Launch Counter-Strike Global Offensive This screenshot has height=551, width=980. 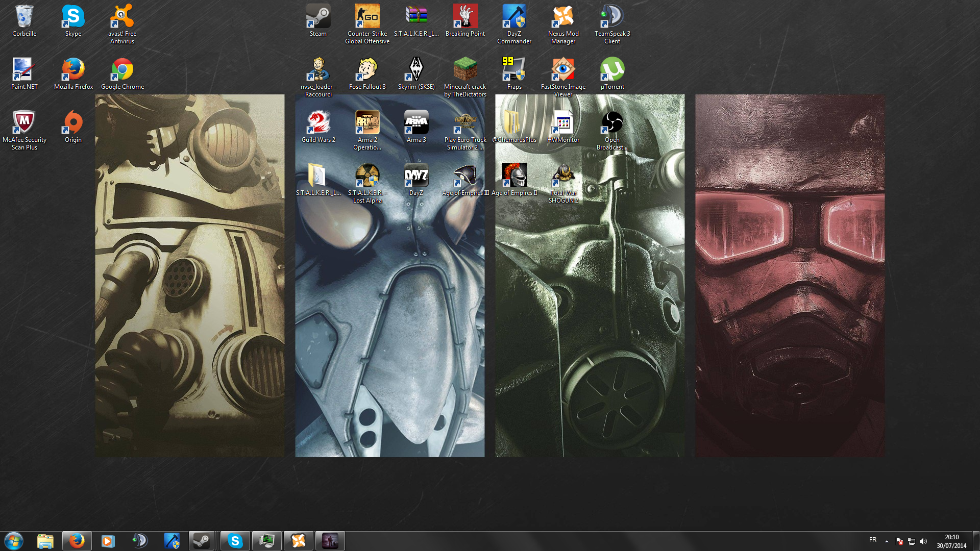[367, 24]
